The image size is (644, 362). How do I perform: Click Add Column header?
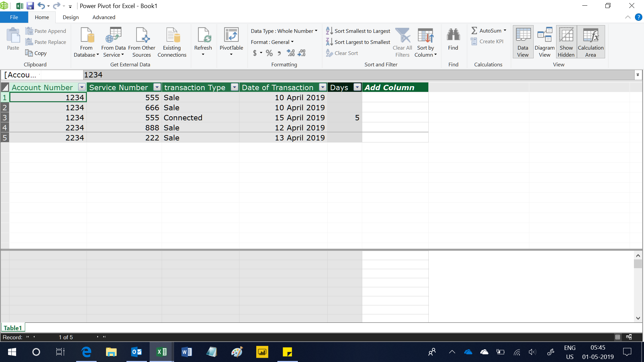click(395, 87)
